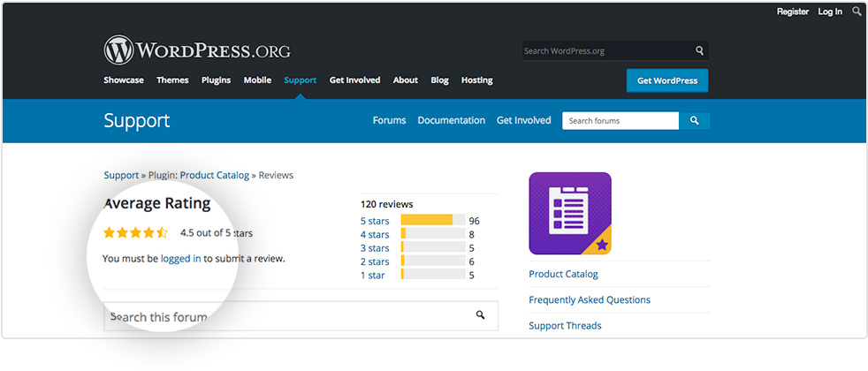
Task: Filter reviews by 4 stars
Action: pyautogui.click(x=375, y=234)
